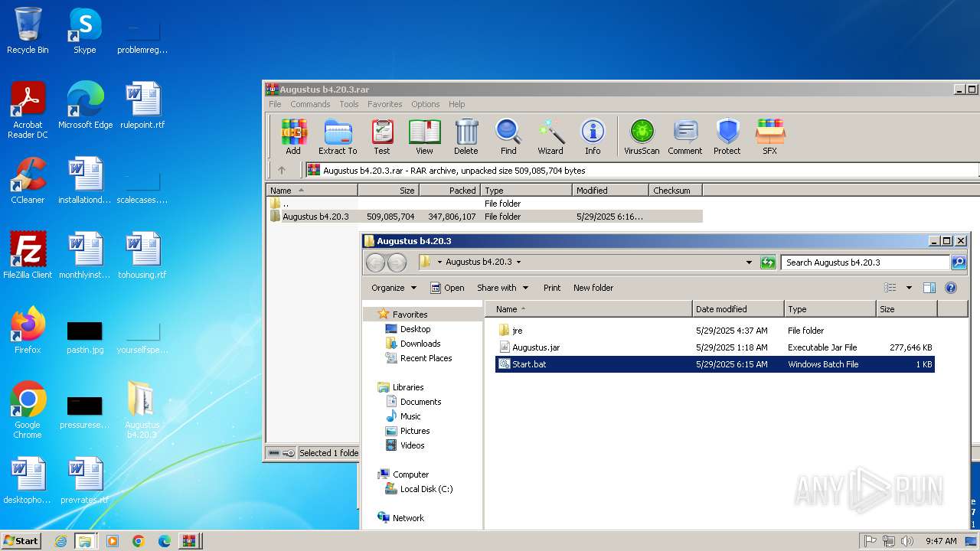Open the WinRAR File menu

[275, 104]
